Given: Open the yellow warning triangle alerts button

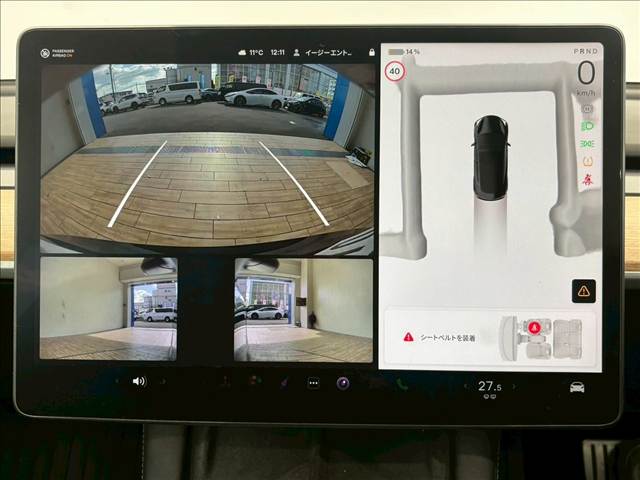Looking at the screenshot, I should [x=584, y=291].
